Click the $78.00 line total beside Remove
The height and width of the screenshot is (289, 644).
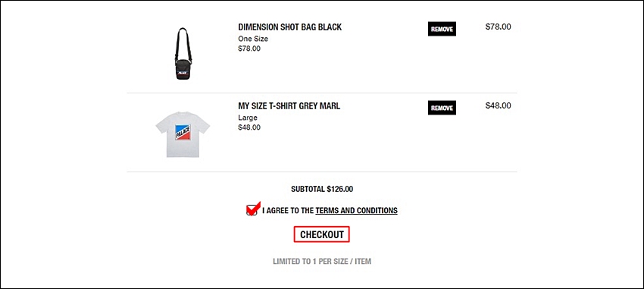click(x=499, y=27)
